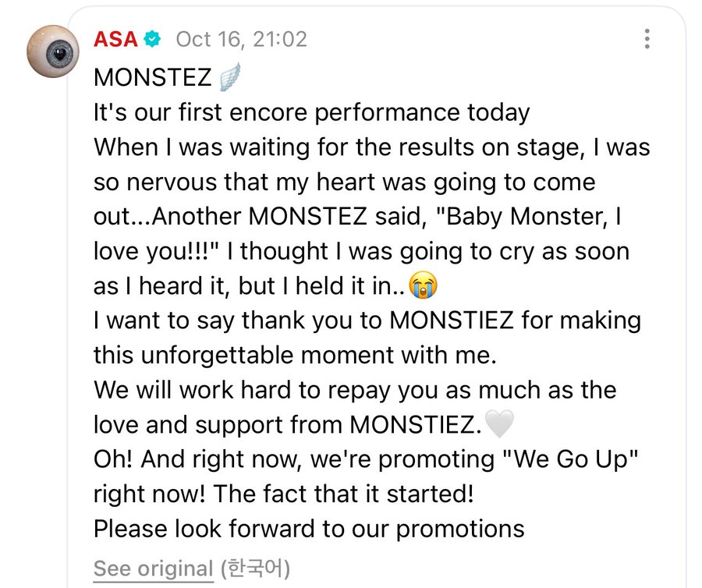Click the MONSTEZ word on the first line
702x588 pixels.
click(x=152, y=78)
